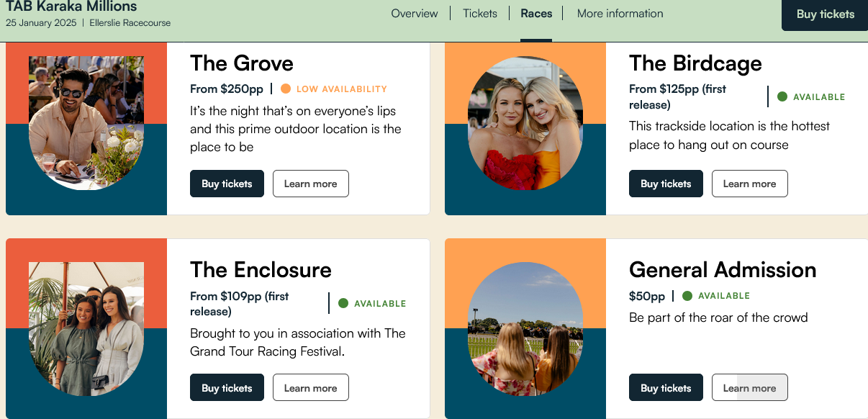Image resolution: width=868 pixels, height=419 pixels.
Task: Learn more about The Birdcage
Action: 749,184
